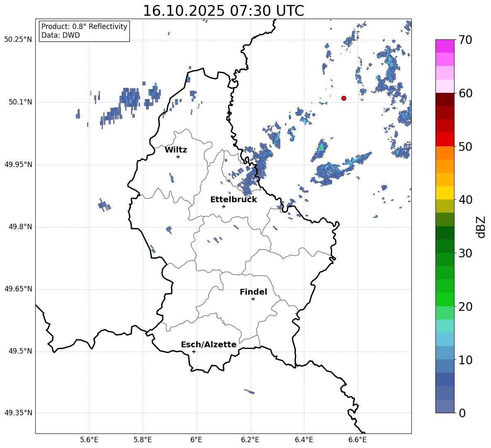Click the 5.6°E longitude label
491x448 pixels.
(89, 440)
